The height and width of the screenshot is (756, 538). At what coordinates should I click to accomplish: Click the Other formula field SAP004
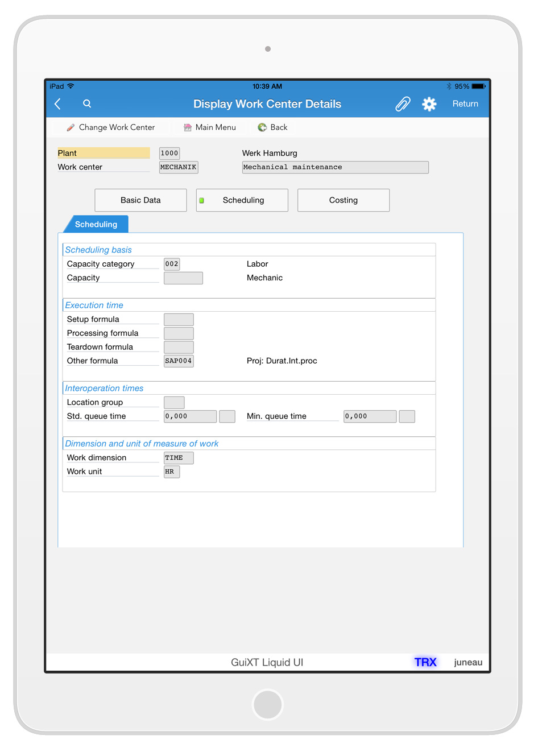[x=179, y=361]
